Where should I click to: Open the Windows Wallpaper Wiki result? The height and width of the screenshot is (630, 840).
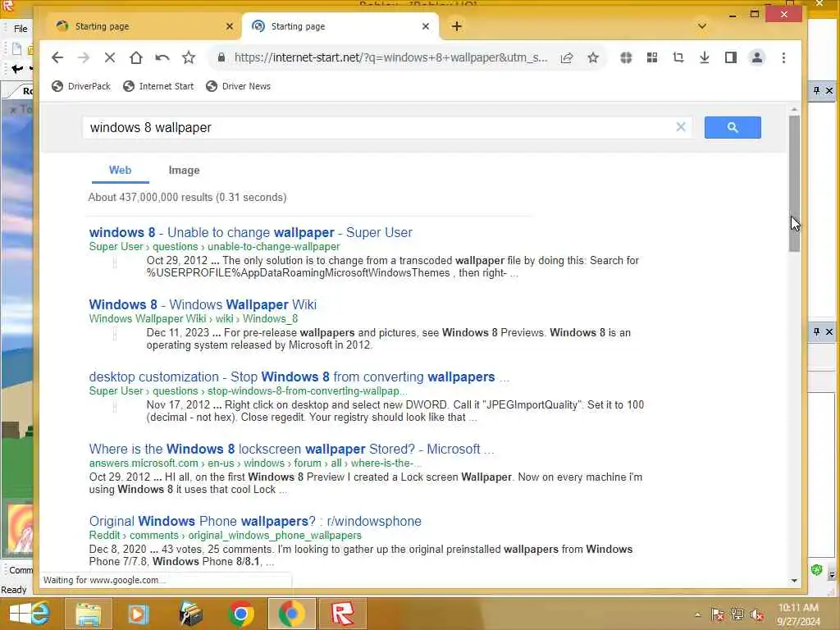(x=203, y=305)
